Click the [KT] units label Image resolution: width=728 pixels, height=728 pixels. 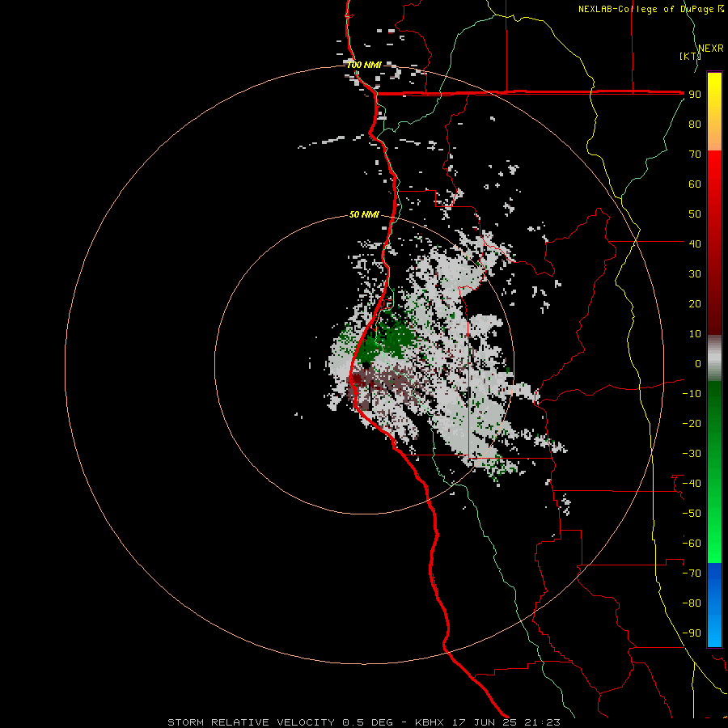tap(690, 56)
